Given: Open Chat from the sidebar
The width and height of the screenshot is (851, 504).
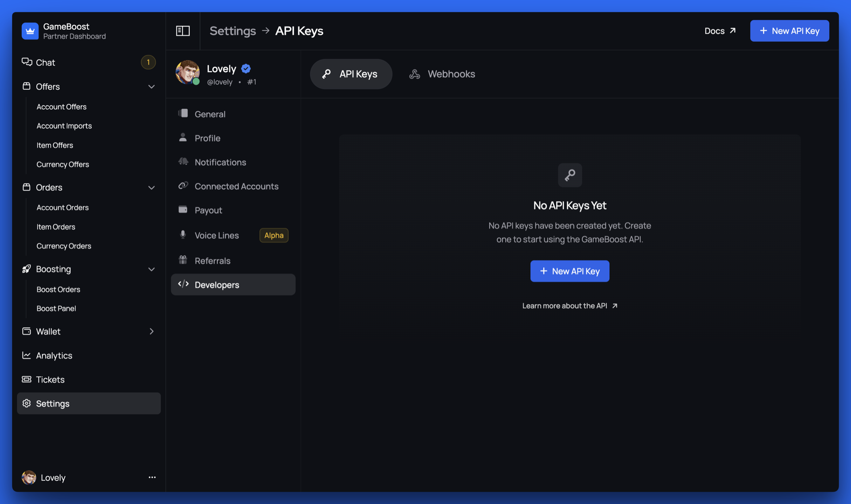Looking at the screenshot, I should (x=46, y=62).
